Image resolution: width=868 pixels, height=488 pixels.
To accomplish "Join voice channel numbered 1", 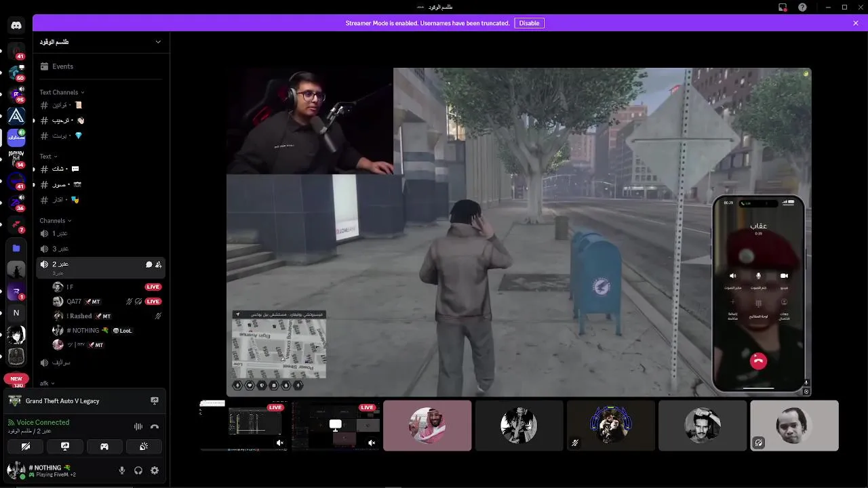I will click(100, 233).
